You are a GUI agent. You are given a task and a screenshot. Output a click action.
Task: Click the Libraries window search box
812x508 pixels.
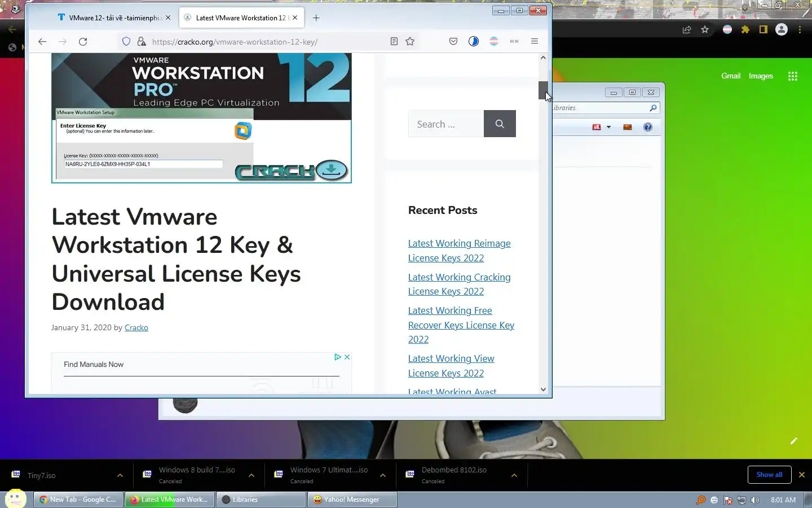point(606,108)
